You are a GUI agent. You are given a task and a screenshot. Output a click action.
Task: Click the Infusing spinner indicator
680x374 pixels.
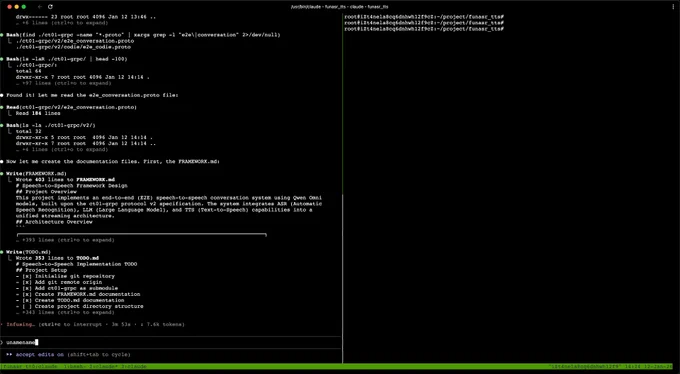[2, 325]
